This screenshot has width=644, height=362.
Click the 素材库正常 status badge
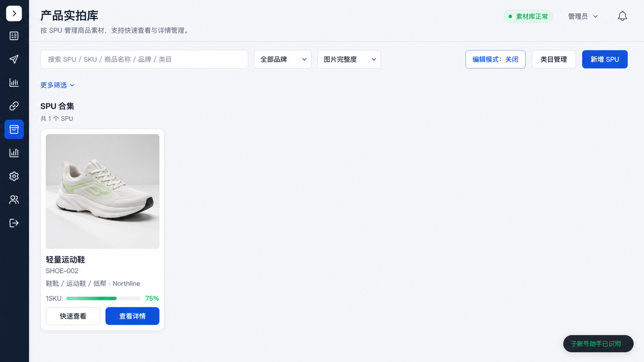[x=528, y=16]
